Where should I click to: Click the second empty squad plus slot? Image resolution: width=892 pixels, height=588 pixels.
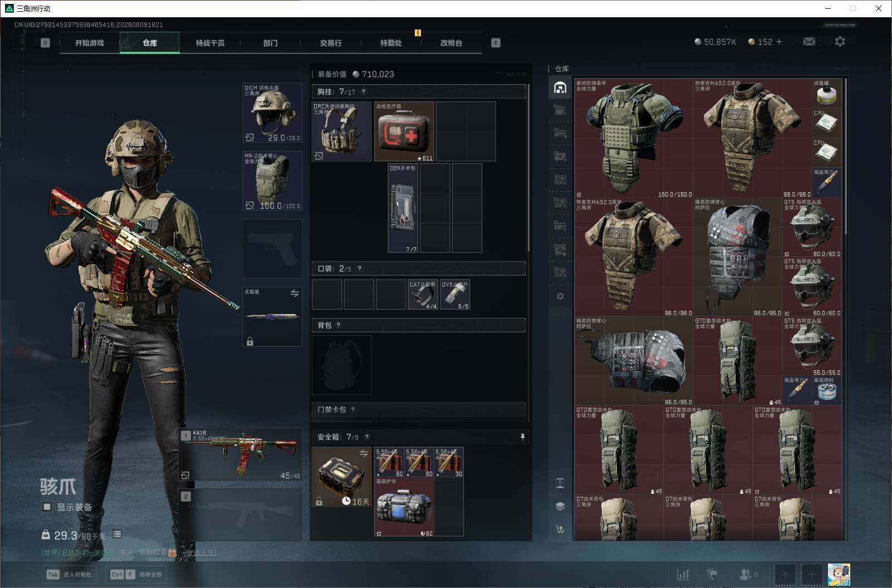tap(812, 574)
